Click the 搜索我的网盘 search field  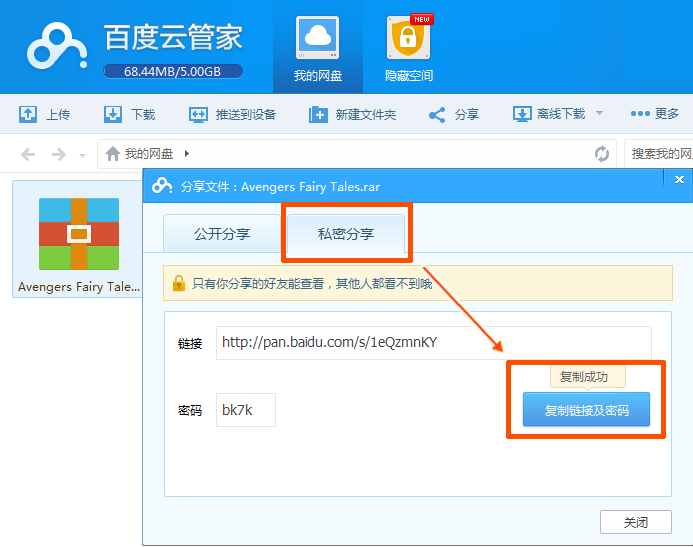pyautogui.click(x=659, y=154)
